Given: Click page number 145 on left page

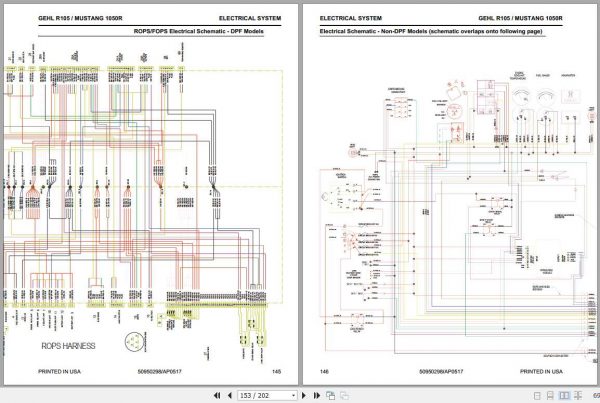Looking at the screenshot, I should point(276,371).
